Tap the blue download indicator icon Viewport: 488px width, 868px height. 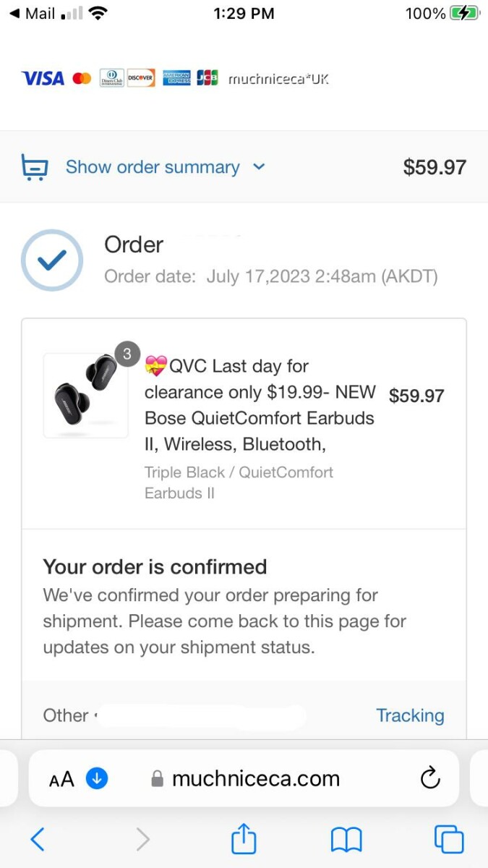(97, 778)
